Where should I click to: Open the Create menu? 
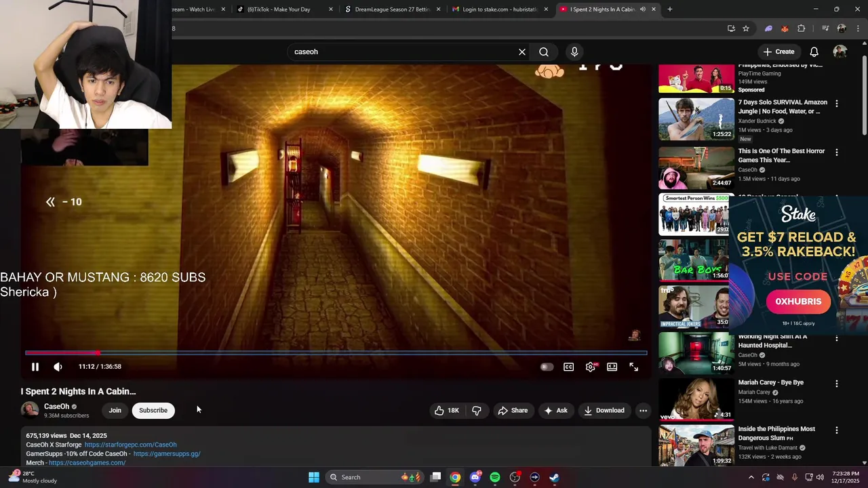point(778,52)
